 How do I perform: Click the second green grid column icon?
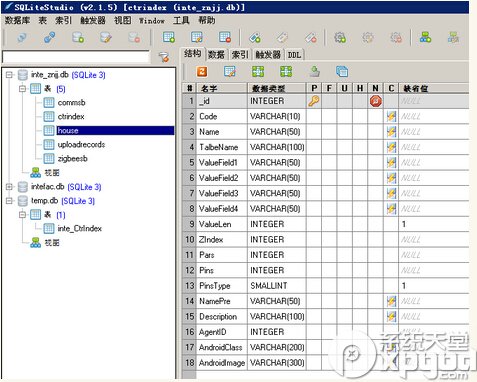pyautogui.click(x=286, y=71)
